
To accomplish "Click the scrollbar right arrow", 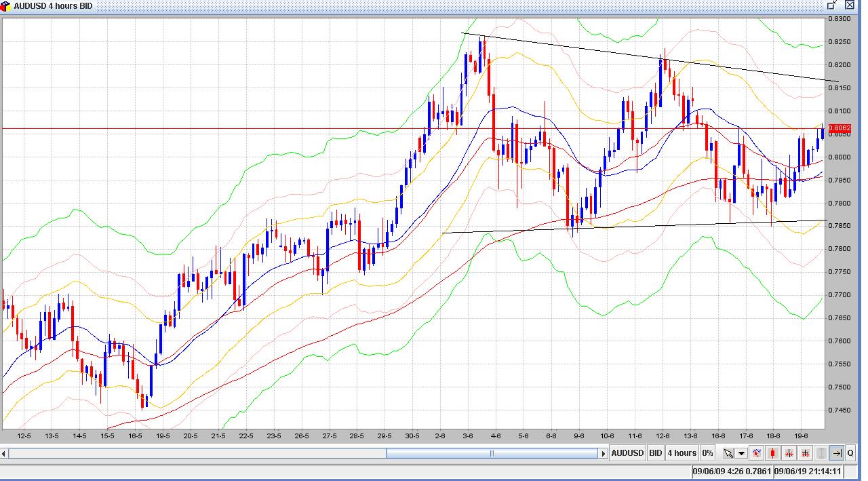I will click(603, 453).
